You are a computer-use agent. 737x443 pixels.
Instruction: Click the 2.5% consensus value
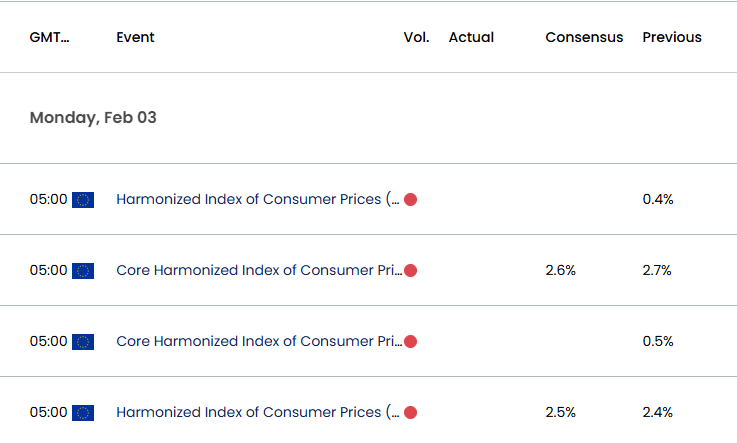point(560,412)
